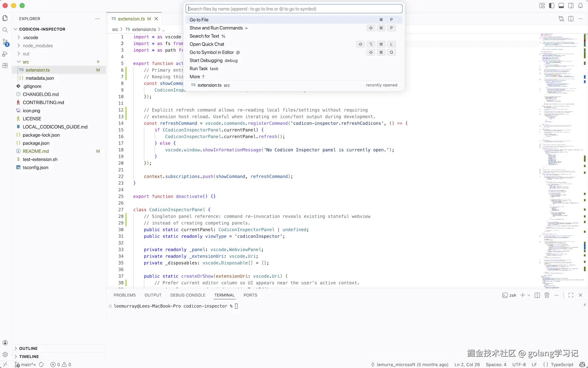Click the Open Changes compare icon

(561, 19)
